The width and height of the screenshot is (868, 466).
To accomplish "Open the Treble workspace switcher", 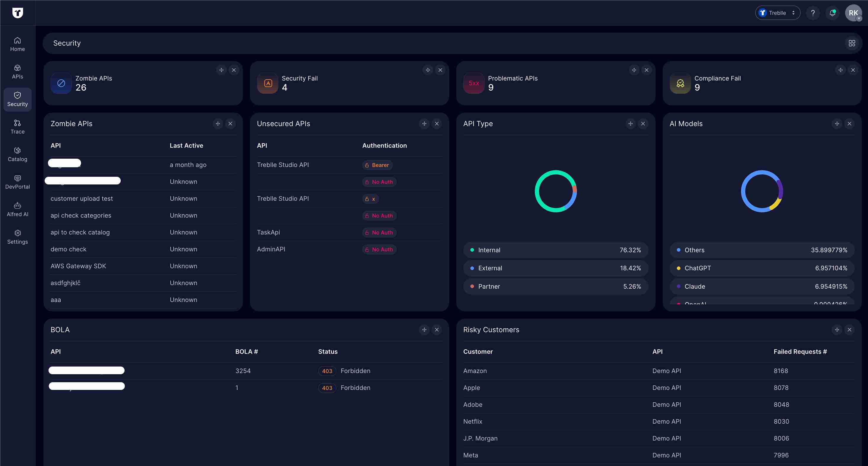I will click(x=777, y=13).
